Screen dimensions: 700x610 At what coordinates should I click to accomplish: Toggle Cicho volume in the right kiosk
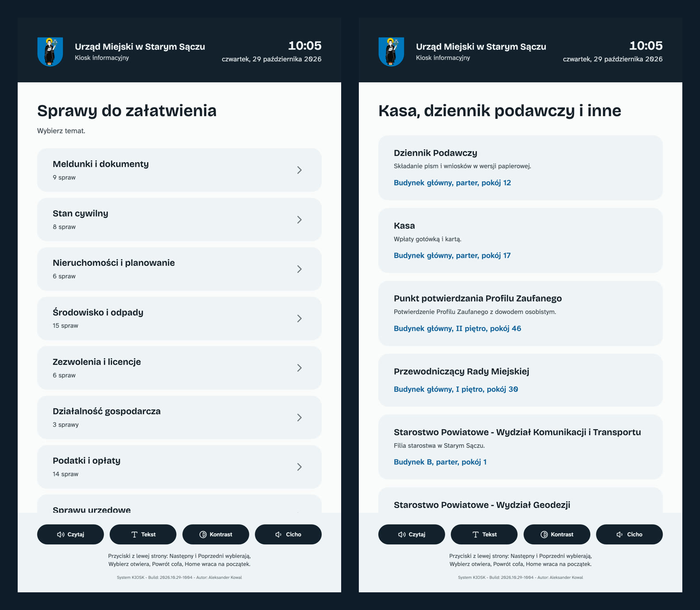tap(629, 534)
